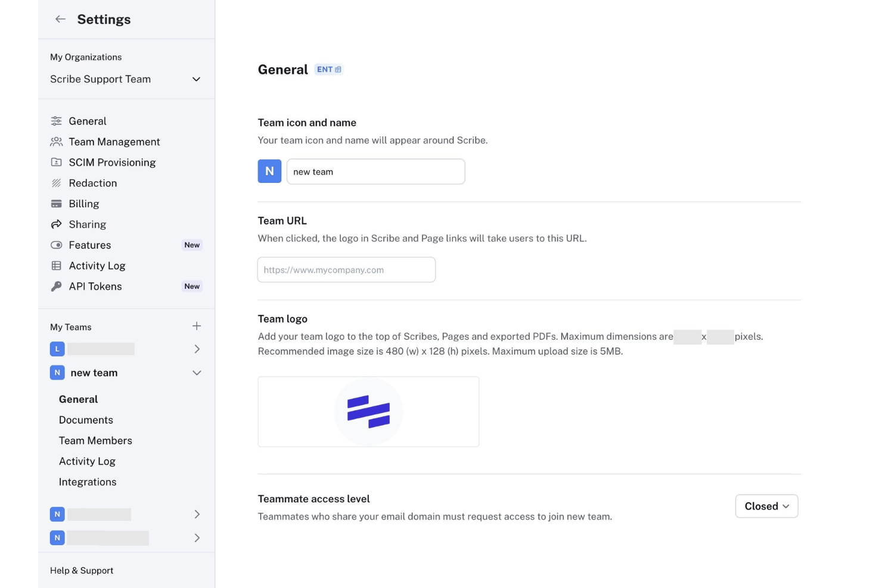Viewport: 882px width, 588px height.
Task: Click the Team URL input field
Action: [x=346, y=270]
